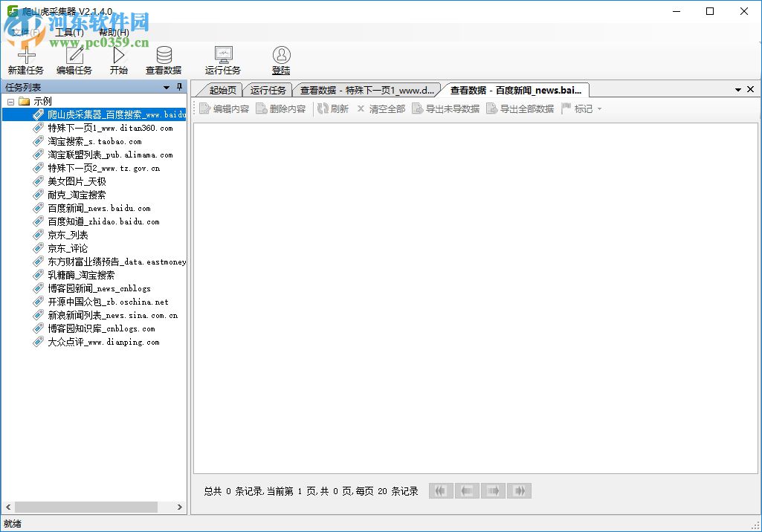This screenshot has width=762, height=532.
Task: Go to first page button
Action: tap(441, 490)
